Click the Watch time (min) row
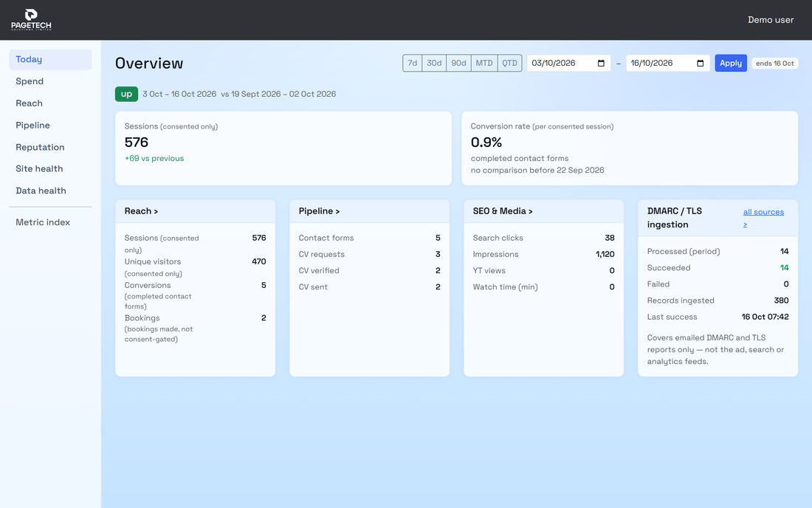 [x=544, y=287]
